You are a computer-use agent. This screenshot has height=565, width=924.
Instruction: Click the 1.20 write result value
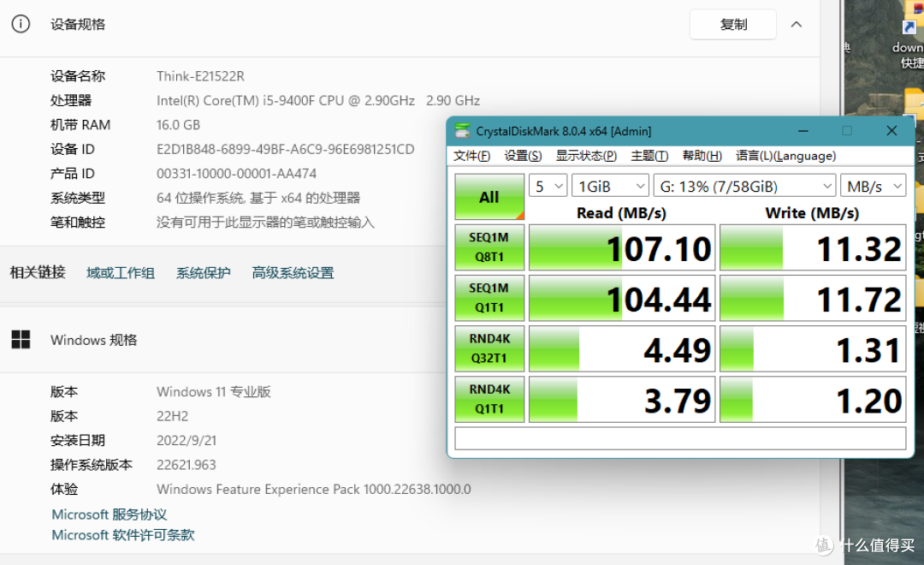[x=868, y=401]
